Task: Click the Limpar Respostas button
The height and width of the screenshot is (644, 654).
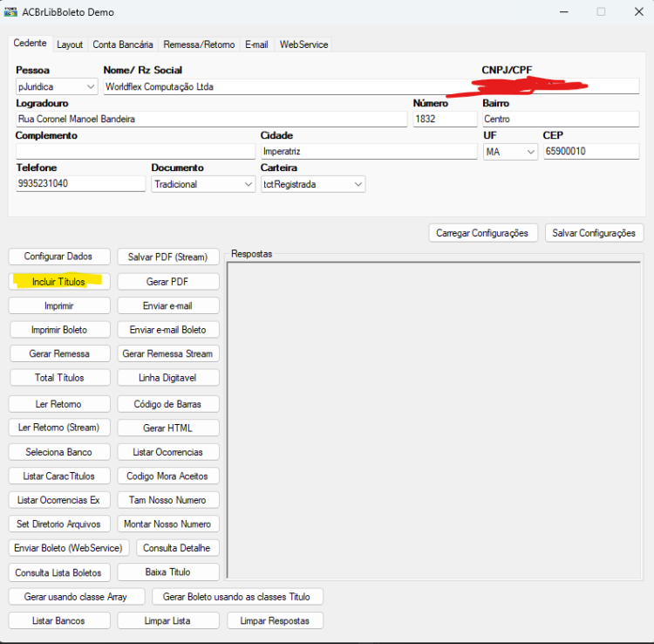Action: click(275, 620)
